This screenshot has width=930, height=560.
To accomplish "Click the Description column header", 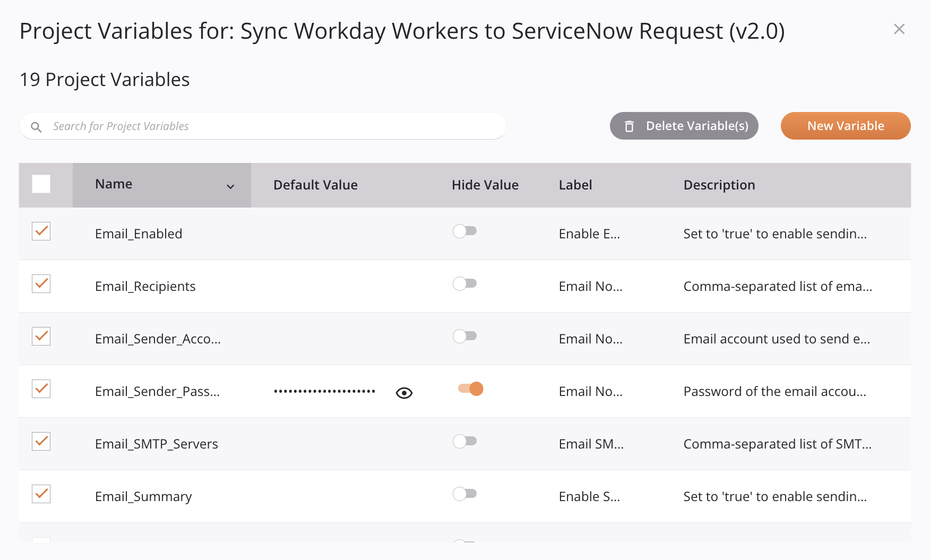I will pyautogui.click(x=719, y=185).
